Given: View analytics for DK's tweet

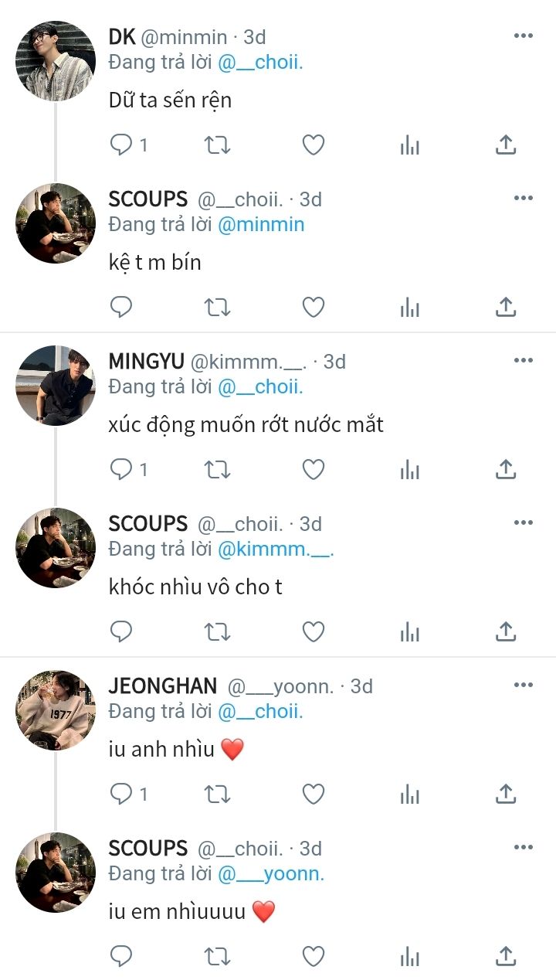Looking at the screenshot, I should [410, 145].
